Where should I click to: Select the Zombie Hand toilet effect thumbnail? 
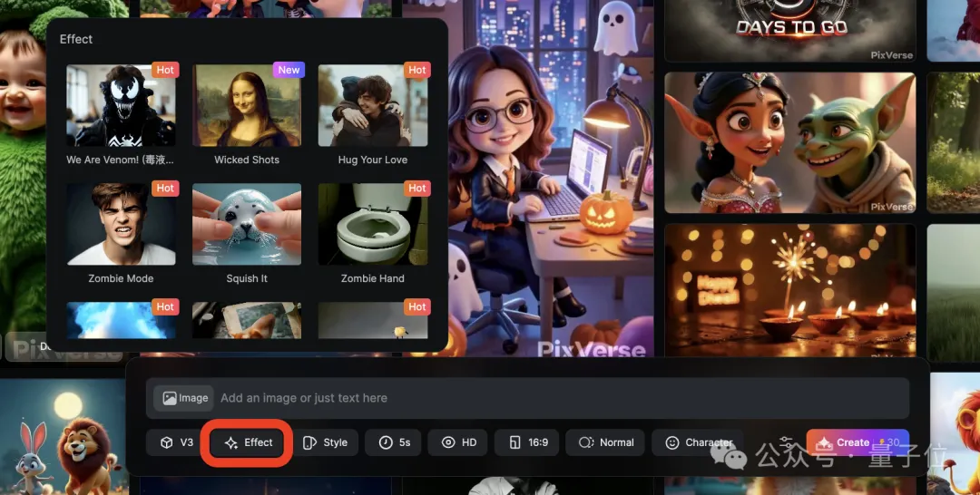coord(373,224)
